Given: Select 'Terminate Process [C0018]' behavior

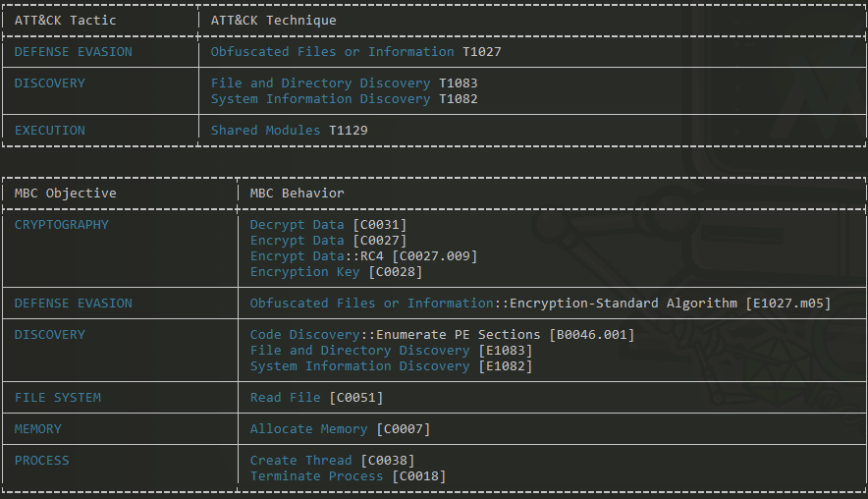Looking at the screenshot, I should coord(348,476).
